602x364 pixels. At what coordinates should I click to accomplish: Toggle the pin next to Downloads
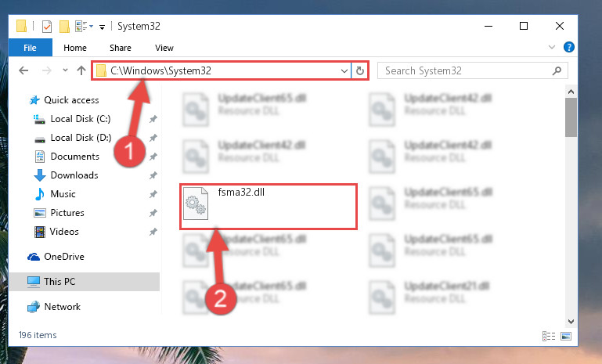pos(153,175)
